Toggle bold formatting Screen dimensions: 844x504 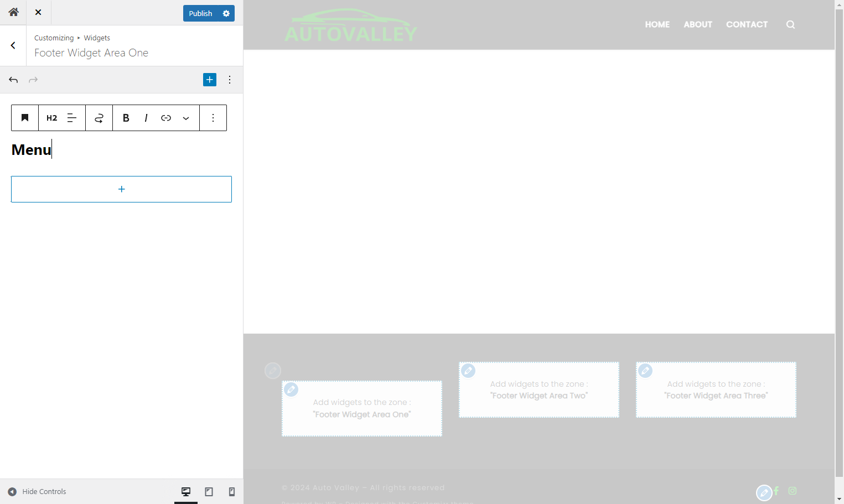pos(126,118)
